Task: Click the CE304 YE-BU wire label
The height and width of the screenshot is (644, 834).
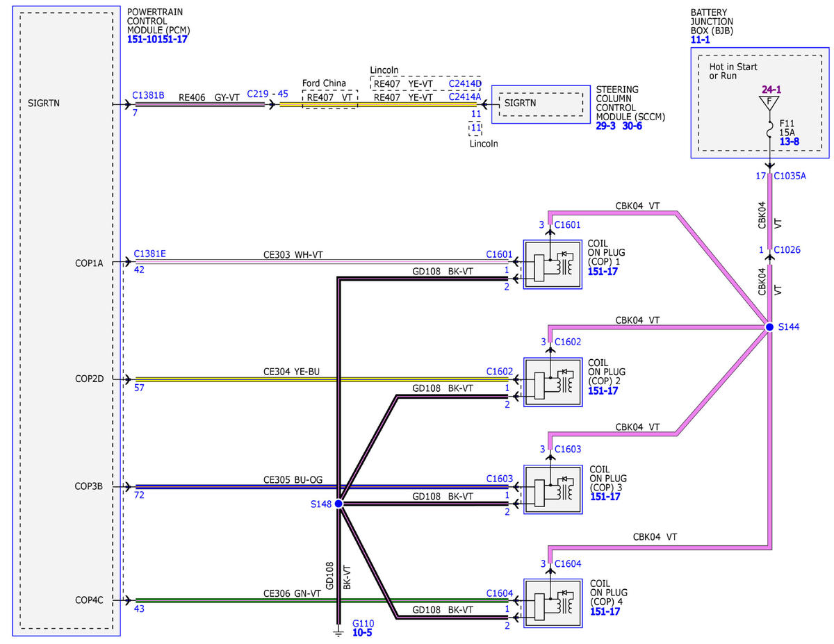Action: coord(292,372)
